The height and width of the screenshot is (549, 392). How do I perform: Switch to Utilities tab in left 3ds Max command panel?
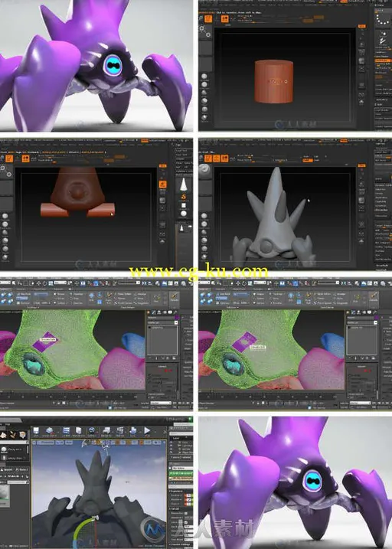tap(175, 312)
